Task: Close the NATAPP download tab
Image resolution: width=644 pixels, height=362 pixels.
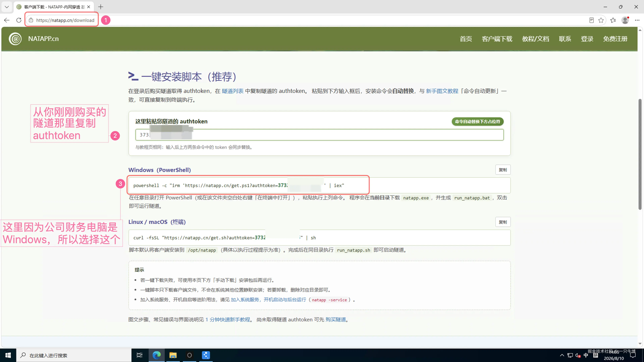Action: (89, 7)
